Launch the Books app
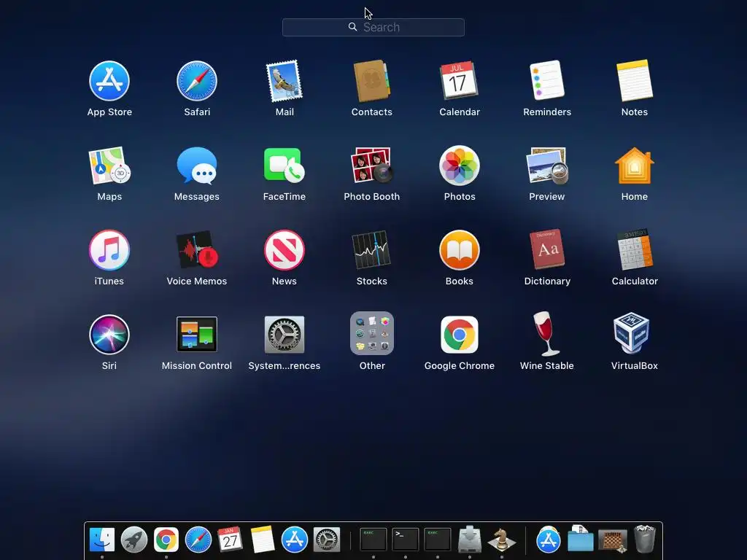747x560 pixels. pyautogui.click(x=460, y=250)
